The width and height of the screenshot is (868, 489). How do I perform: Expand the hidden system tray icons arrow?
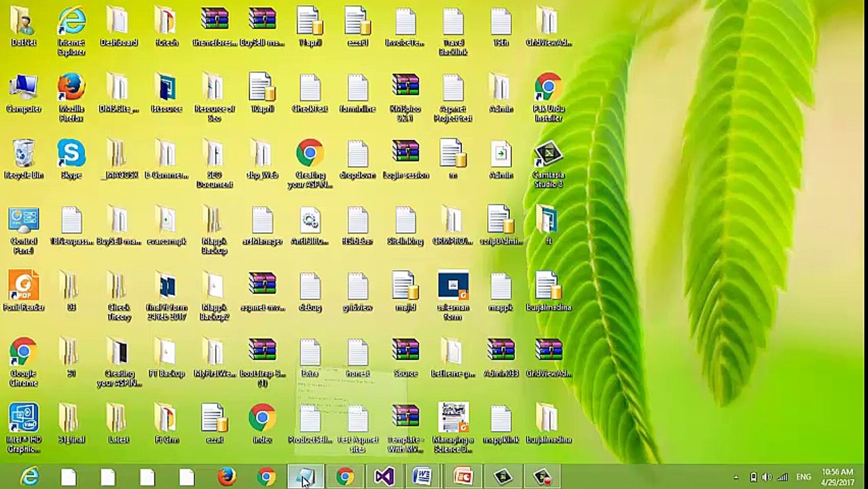(x=736, y=477)
